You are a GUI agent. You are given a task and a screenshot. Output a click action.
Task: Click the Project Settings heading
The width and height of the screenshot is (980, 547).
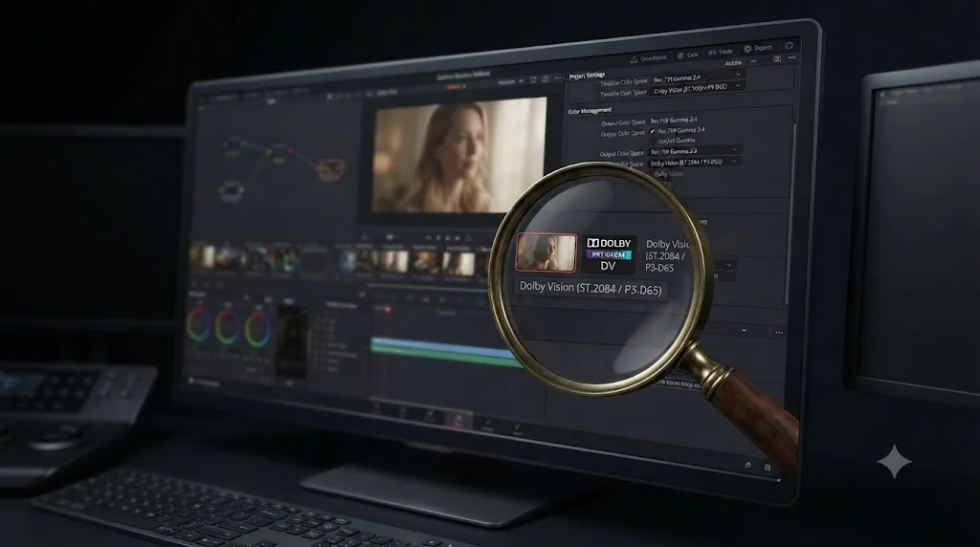pos(587,76)
